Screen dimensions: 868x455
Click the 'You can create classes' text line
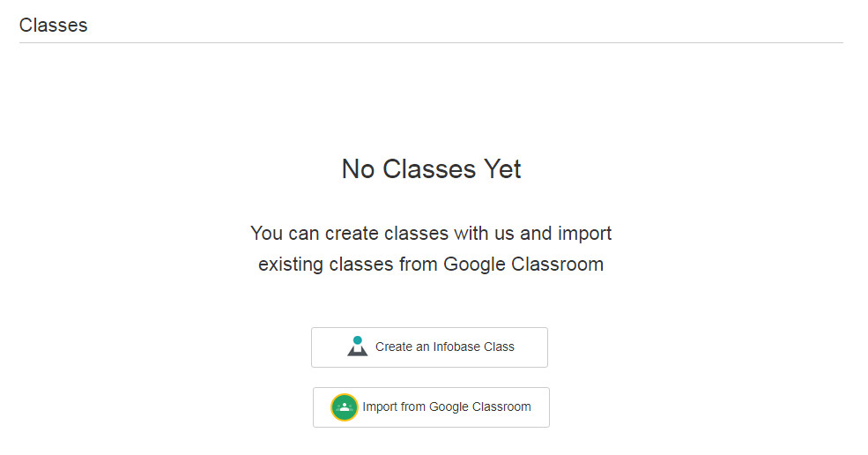[431, 234]
